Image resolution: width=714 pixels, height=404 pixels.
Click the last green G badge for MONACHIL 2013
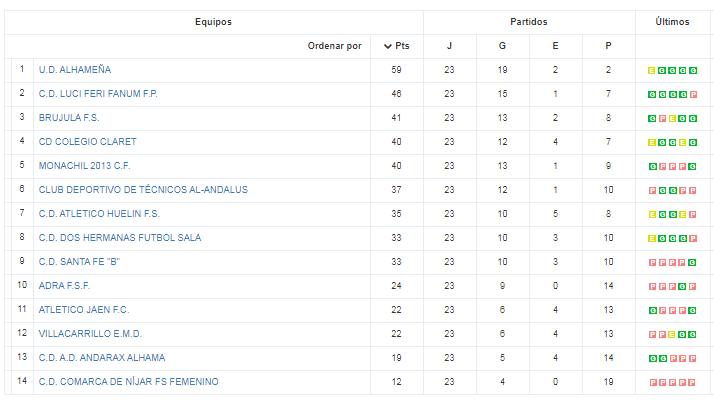pos(692,167)
